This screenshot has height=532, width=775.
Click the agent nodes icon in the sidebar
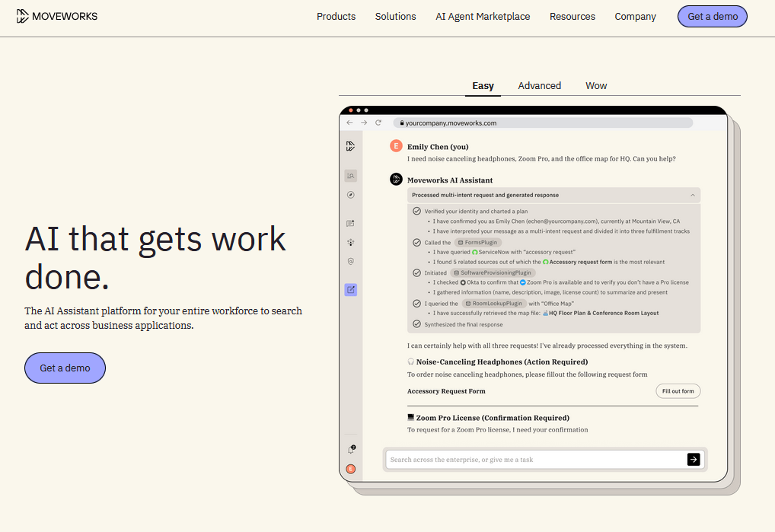pyautogui.click(x=350, y=243)
